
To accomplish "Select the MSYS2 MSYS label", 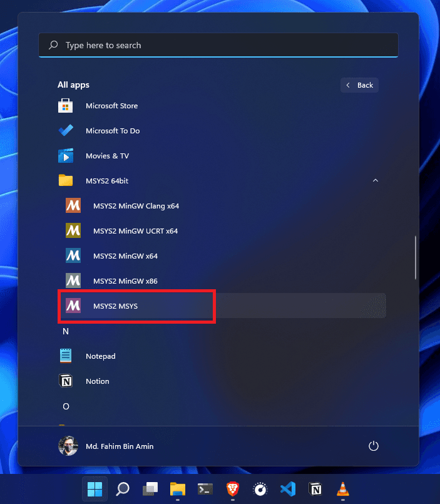I will pyautogui.click(x=115, y=306).
